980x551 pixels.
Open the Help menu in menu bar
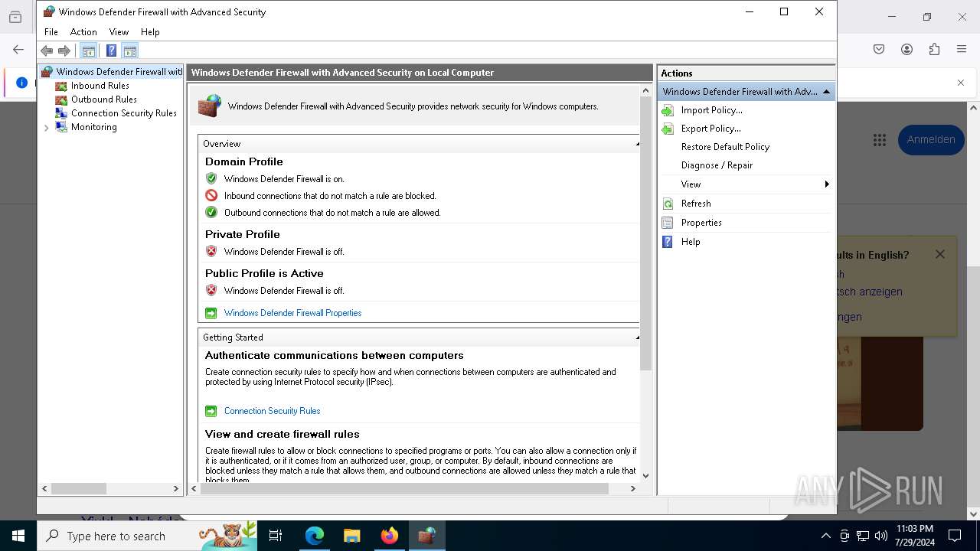pyautogui.click(x=150, y=32)
